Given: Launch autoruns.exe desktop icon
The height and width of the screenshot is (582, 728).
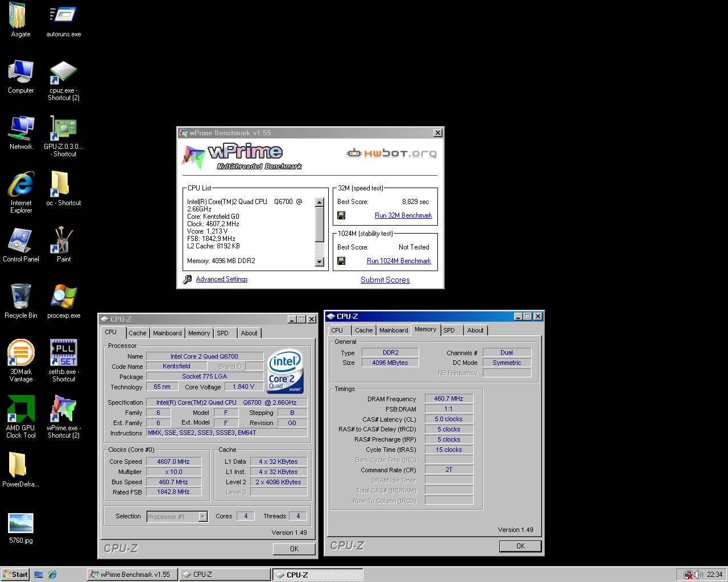Looking at the screenshot, I should (63, 20).
